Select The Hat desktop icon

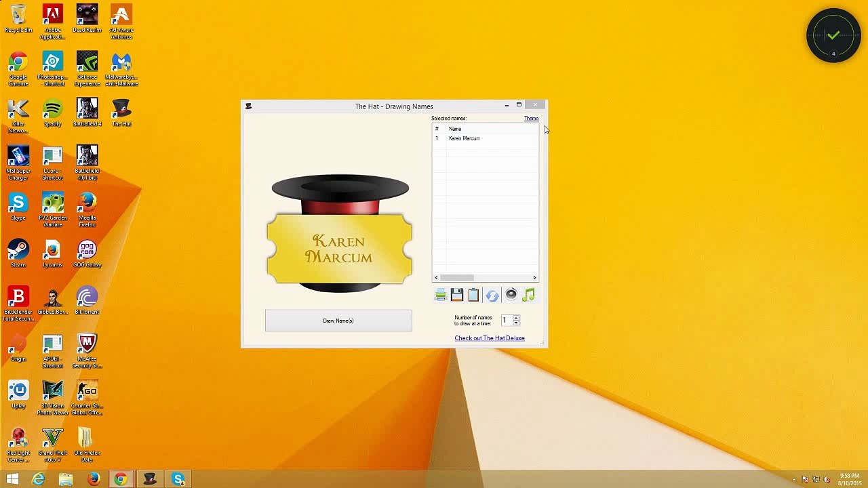point(121,113)
